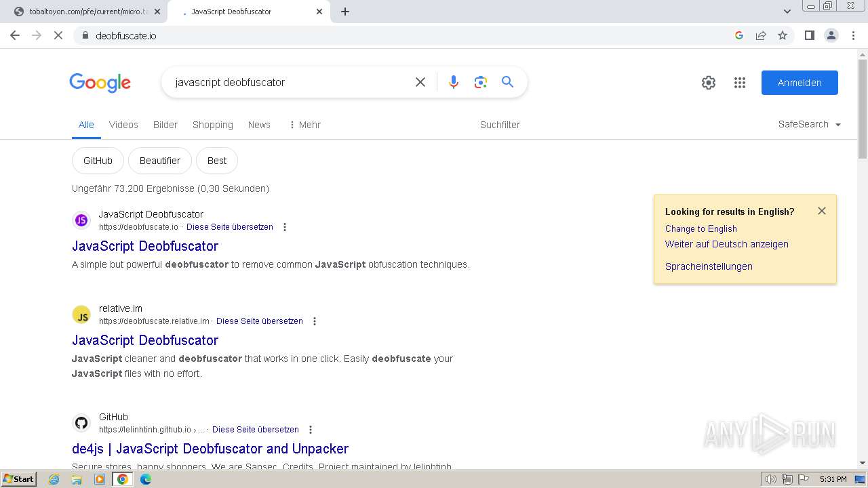Click the volume icon in system tray

[x=771, y=479]
